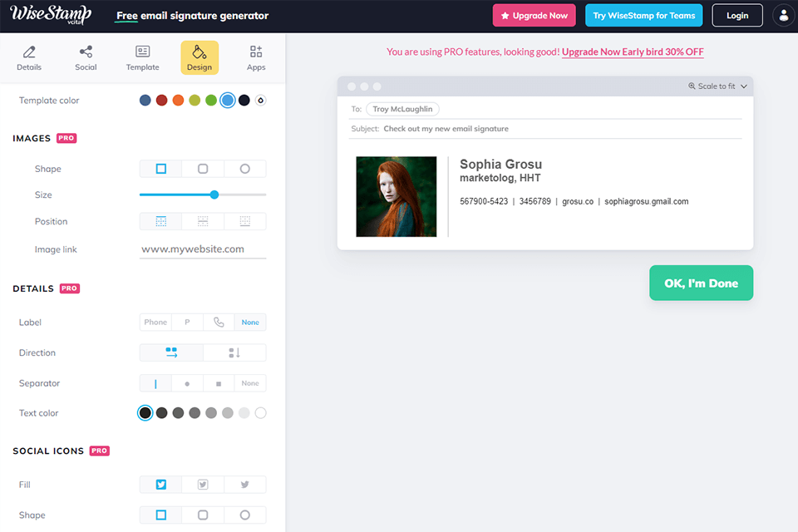Adjust the image Size slider

click(214, 195)
